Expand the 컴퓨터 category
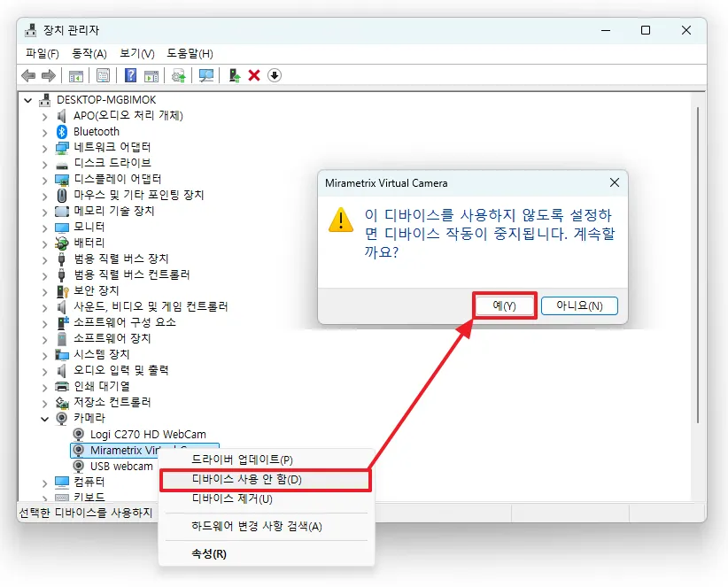 44,483
